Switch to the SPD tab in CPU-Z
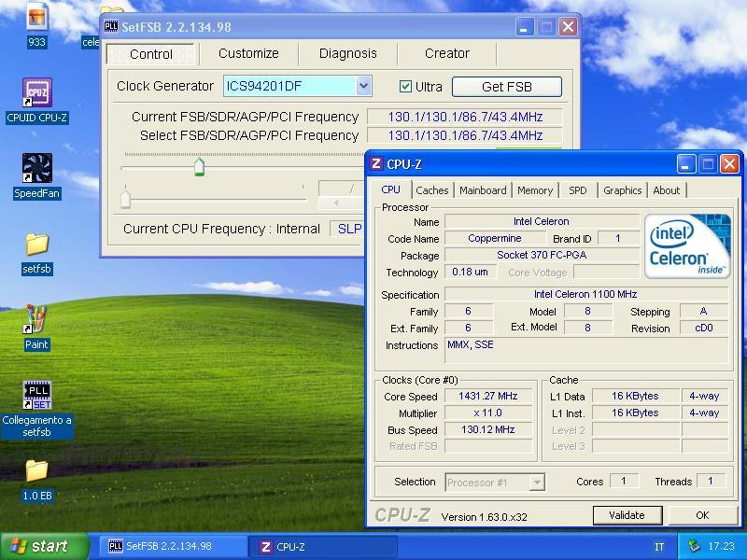 click(x=577, y=190)
